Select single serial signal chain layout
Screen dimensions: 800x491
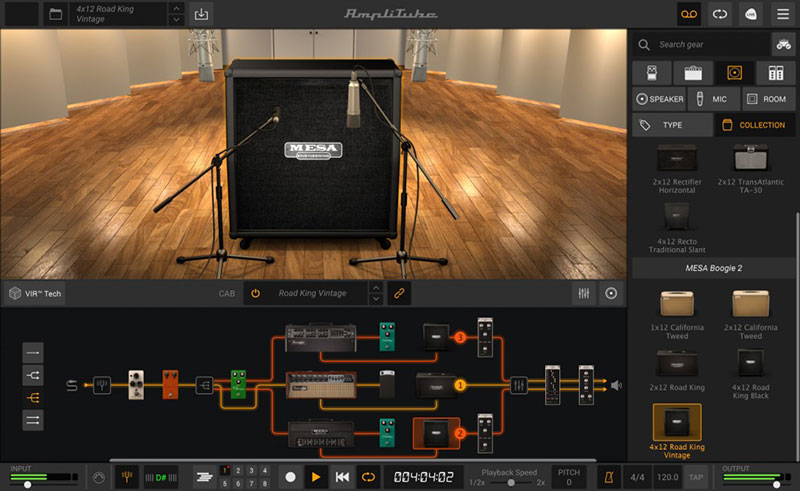(33, 353)
